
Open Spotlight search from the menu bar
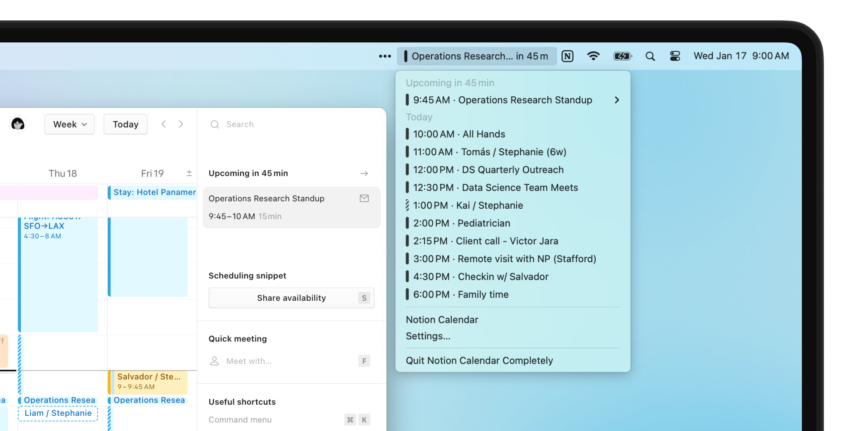tap(651, 56)
